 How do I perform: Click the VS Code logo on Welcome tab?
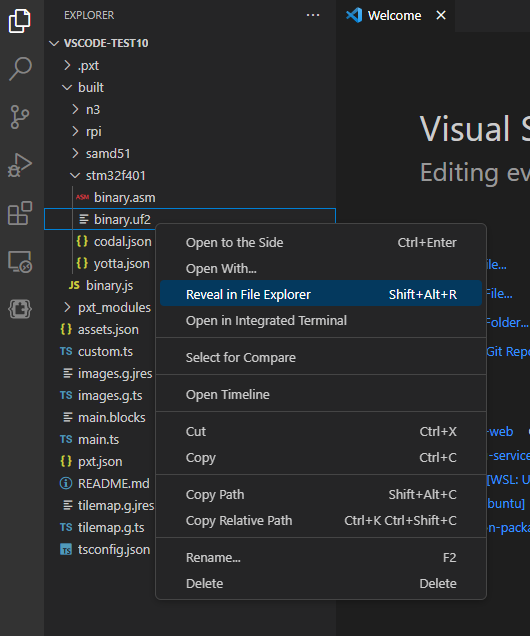[x=354, y=15]
